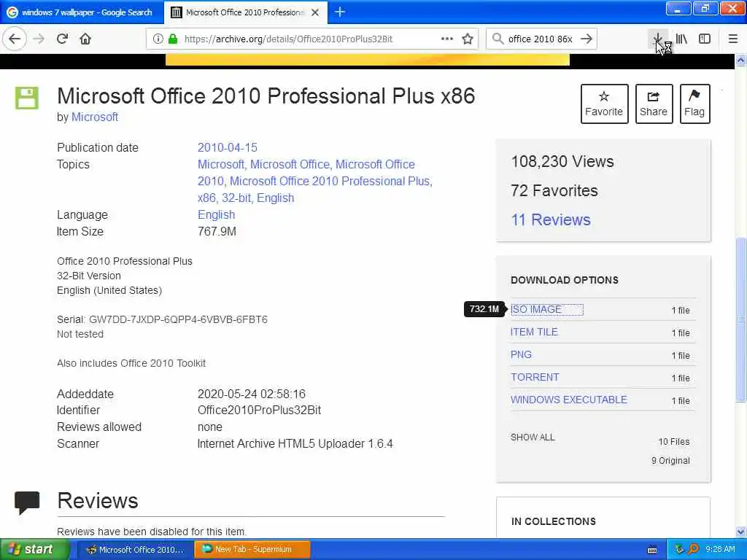Viewport: 747px width, 560px height.
Task: Click the Reviews speech bubble icon
Action: click(x=27, y=503)
